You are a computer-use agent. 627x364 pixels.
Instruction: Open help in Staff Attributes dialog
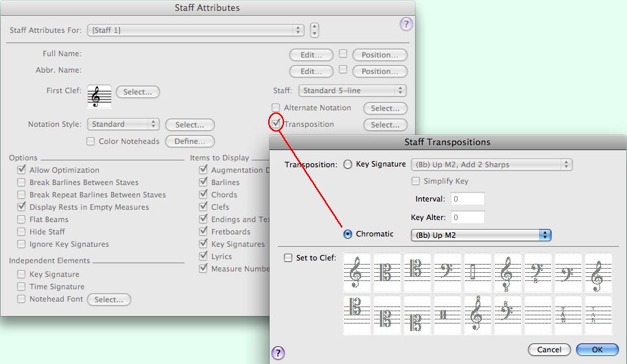405,25
